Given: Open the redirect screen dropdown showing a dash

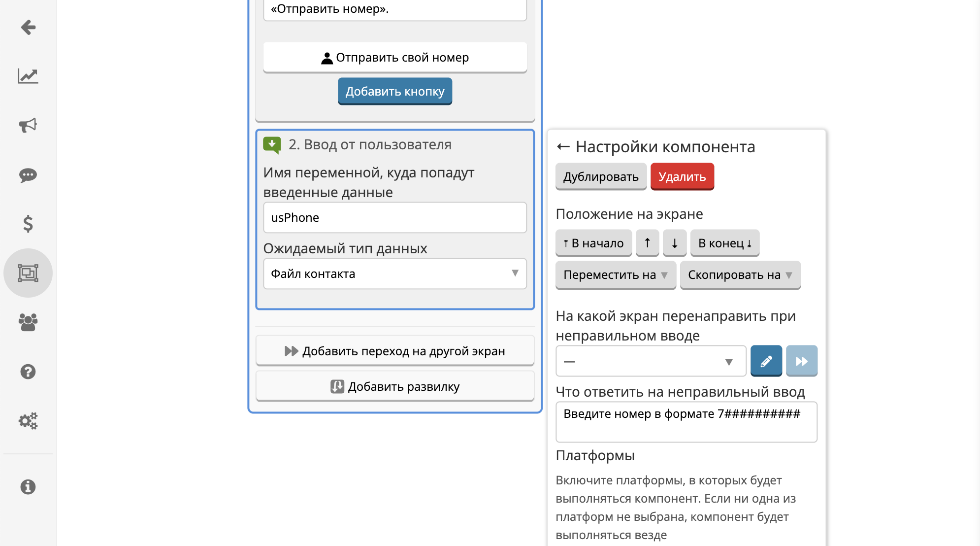Looking at the screenshot, I should click(651, 361).
